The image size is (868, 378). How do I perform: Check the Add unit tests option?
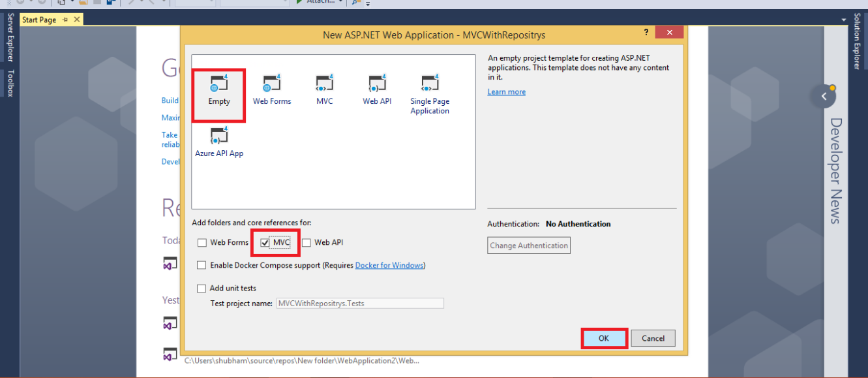pyautogui.click(x=202, y=289)
